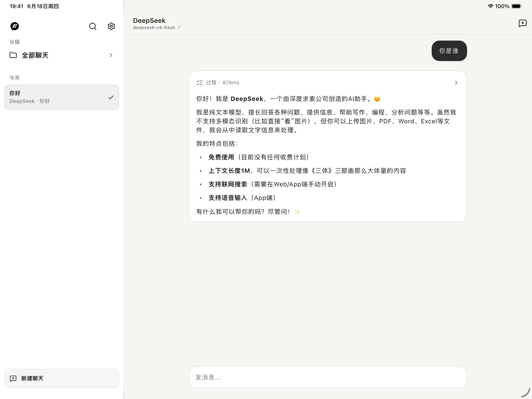
Task: Click the plus icon in 新建聊天 button
Action: coord(13,378)
